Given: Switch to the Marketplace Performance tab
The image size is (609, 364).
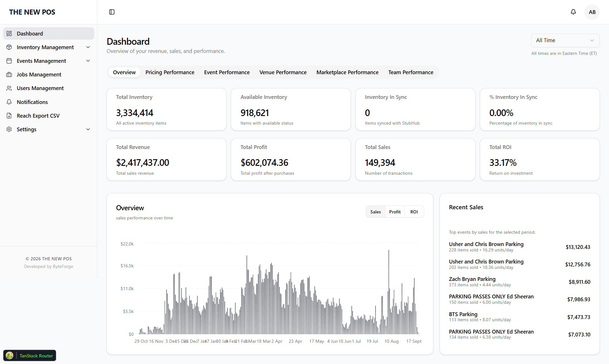Looking at the screenshot, I should [x=347, y=72].
